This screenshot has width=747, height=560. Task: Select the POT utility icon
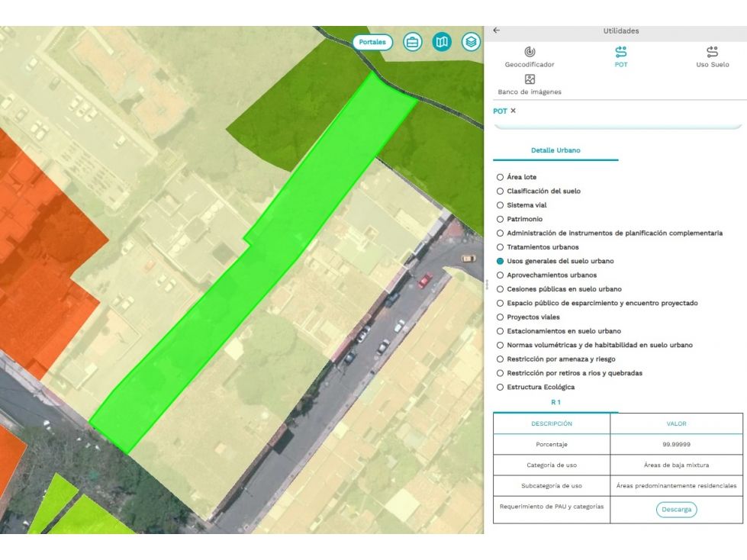(x=621, y=51)
